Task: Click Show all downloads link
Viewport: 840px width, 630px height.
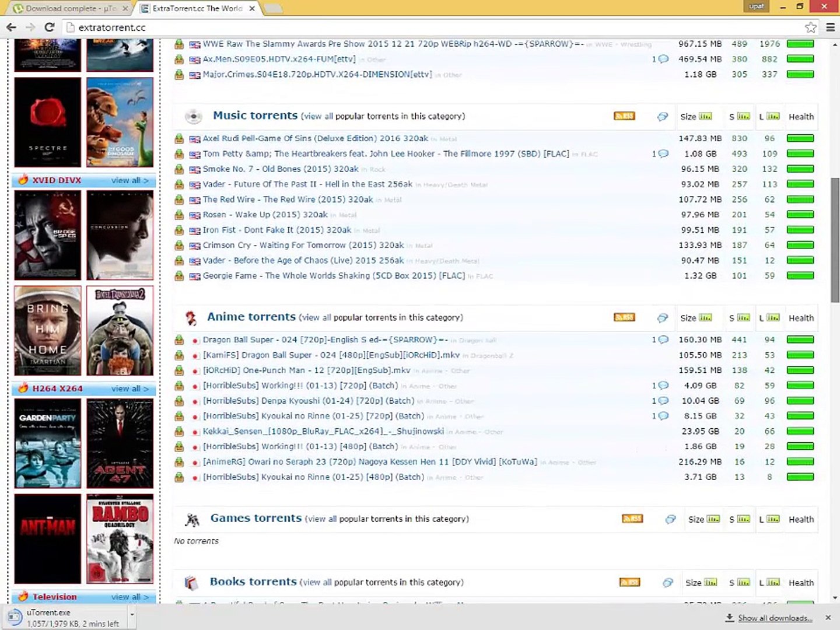Action: pyautogui.click(x=775, y=618)
